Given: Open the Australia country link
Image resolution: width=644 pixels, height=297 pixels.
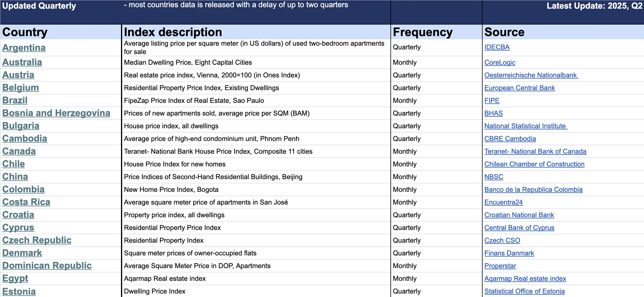Looking at the screenshot, I should tap(22, 62).
